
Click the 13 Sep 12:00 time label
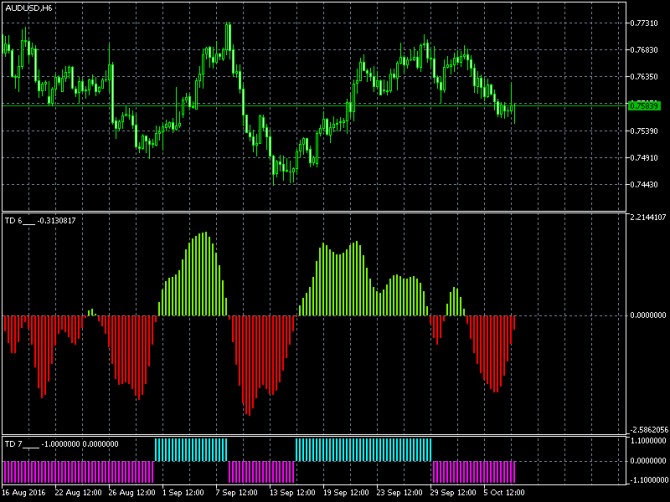[x=293, y=493]
